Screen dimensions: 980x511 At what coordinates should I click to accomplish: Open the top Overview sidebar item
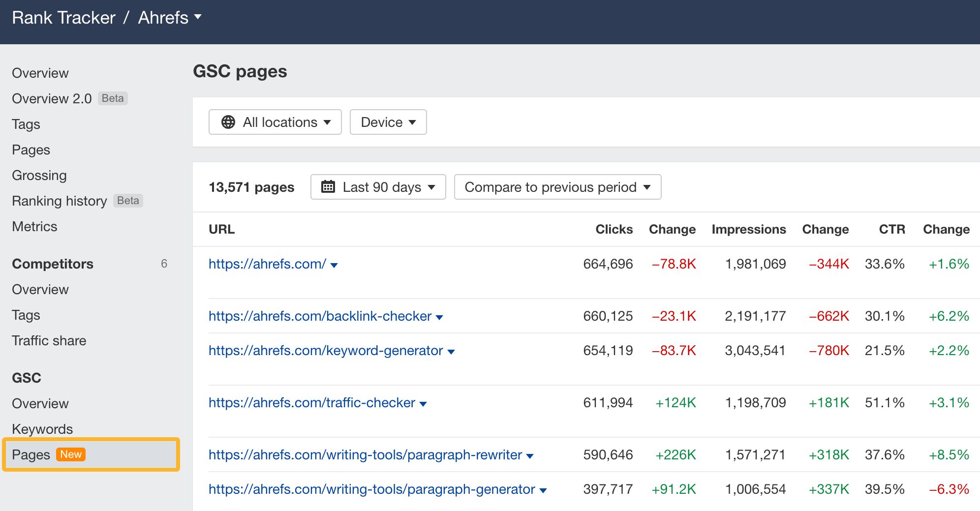click(x=40, y=73)
